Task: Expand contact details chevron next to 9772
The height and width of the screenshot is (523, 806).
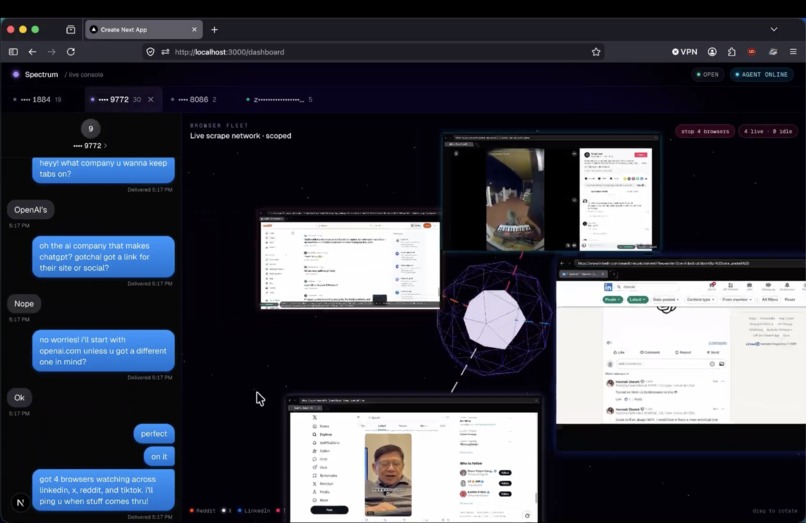Action: pos(105,146)
